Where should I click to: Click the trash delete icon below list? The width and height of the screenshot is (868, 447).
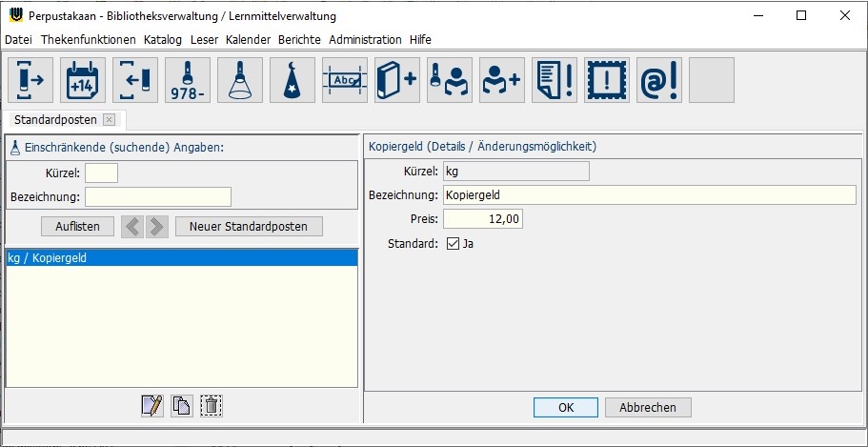coord(211,405)
